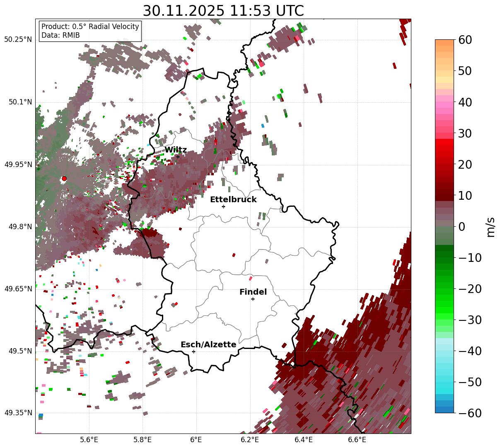Click the 6.4°E longitude label
The height and width of the screenshot is (448, 500).
(x=304, y=440)
